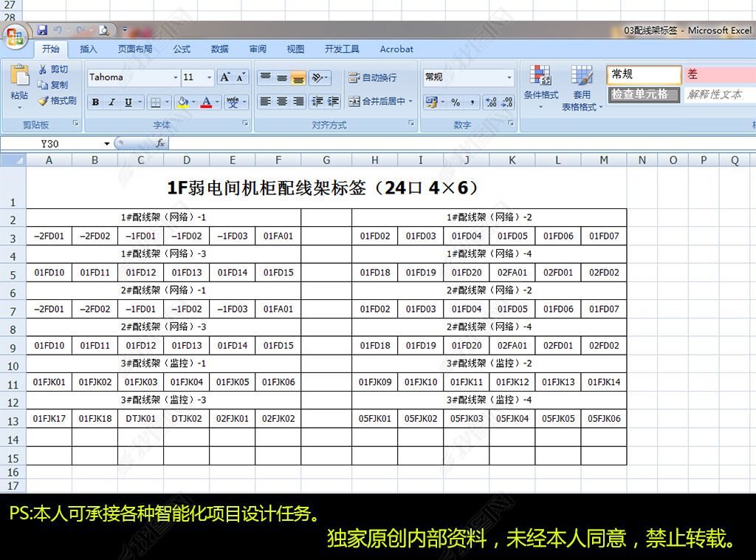Viewport: 756px width, 560px height.
Task: Expand the merge and center arrow
Action: [410, 101]
